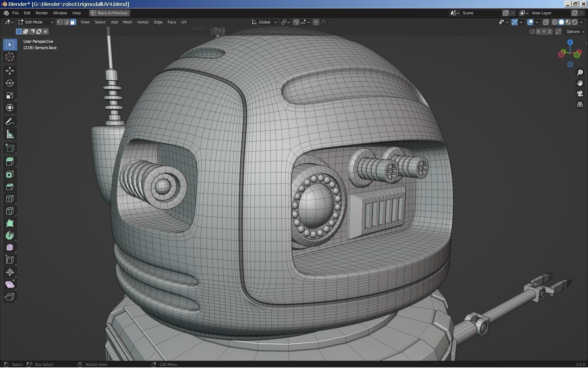Open the pivot point dropdown
The image size is (588, 368).
pyautogui.click(x=286, y=22)
